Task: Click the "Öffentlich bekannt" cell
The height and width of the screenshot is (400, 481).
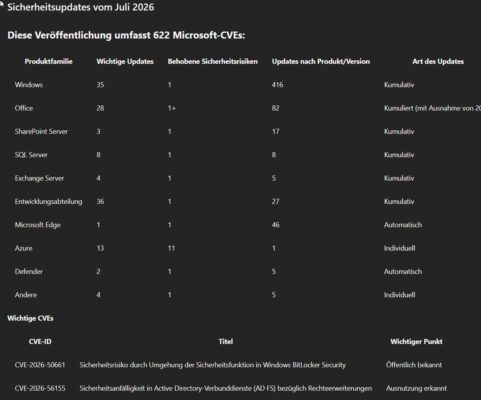Action: (x=414, y=365)
